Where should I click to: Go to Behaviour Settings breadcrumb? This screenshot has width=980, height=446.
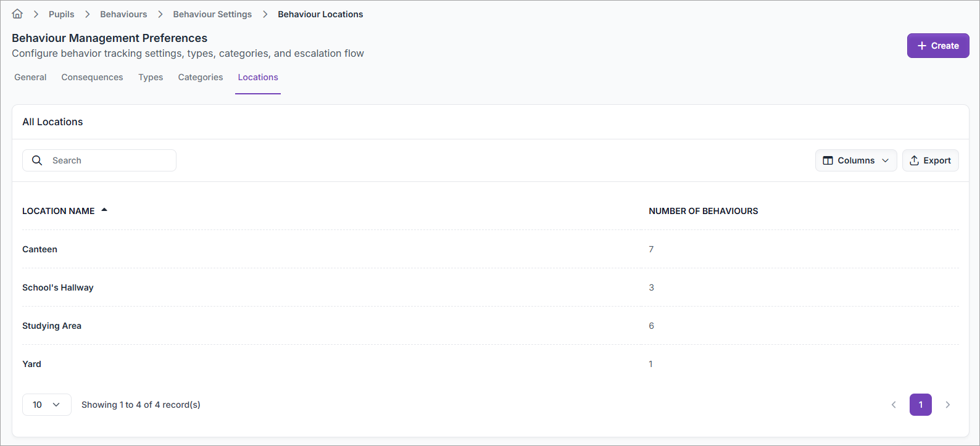(x=212, y=14)
